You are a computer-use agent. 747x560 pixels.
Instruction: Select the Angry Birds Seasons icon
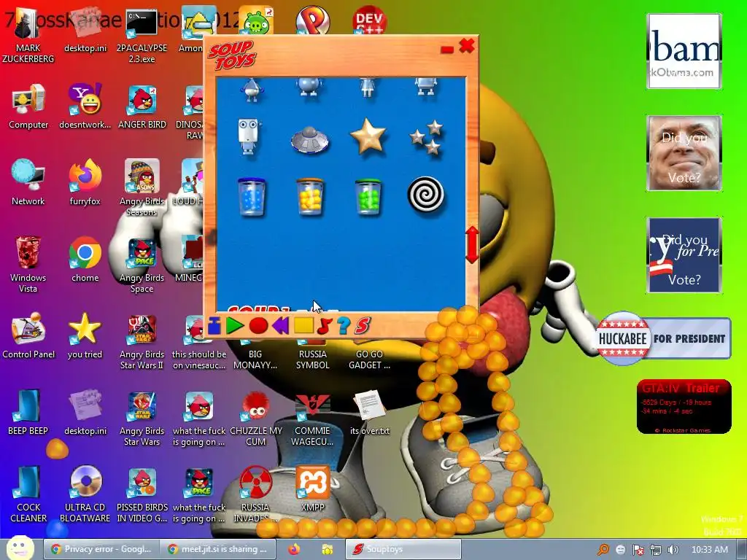coord(142,187)
